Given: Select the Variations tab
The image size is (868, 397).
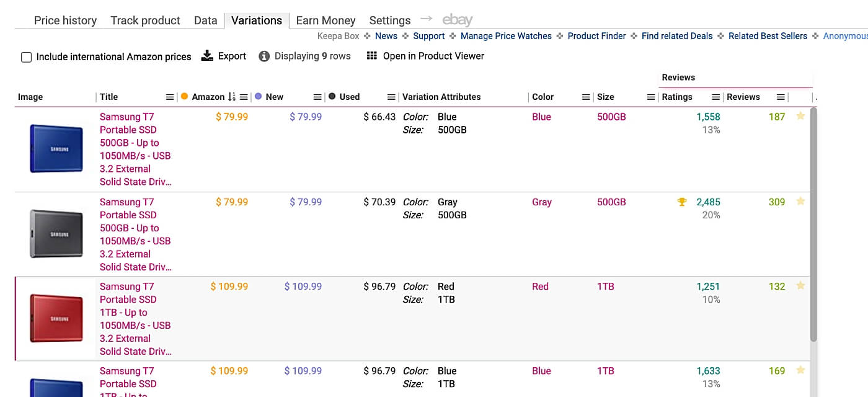Looking at the screenshot, I should click(257, 20).
